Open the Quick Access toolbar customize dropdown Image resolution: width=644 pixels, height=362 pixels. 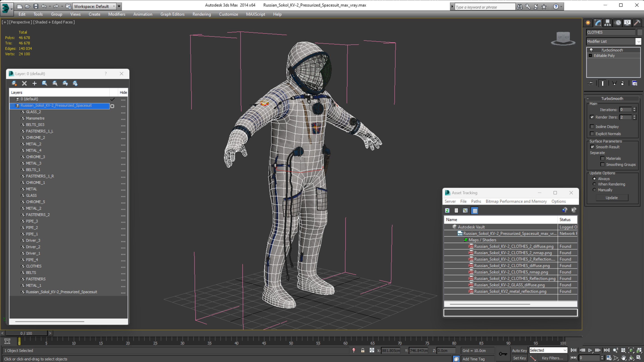[x=119, y=6]
